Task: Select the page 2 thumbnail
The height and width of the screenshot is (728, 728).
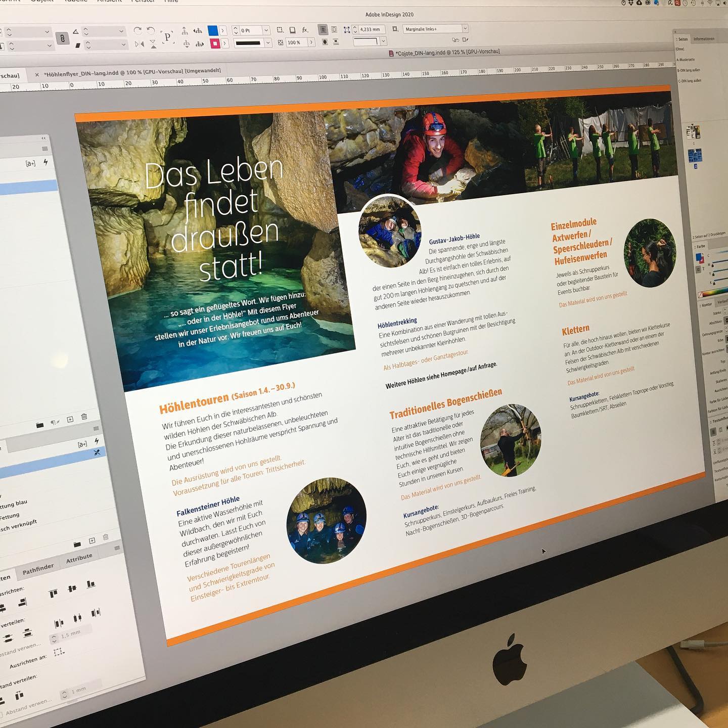Action: click(x=694, y=156)
